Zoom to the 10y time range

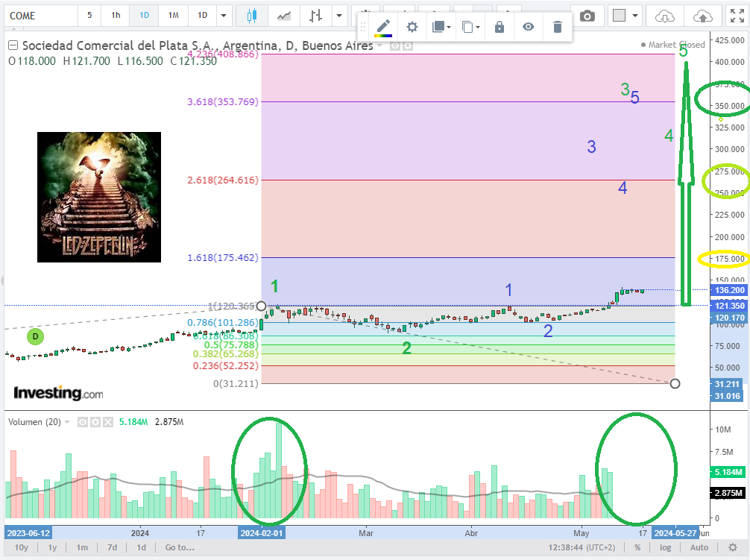click(21, 547)
